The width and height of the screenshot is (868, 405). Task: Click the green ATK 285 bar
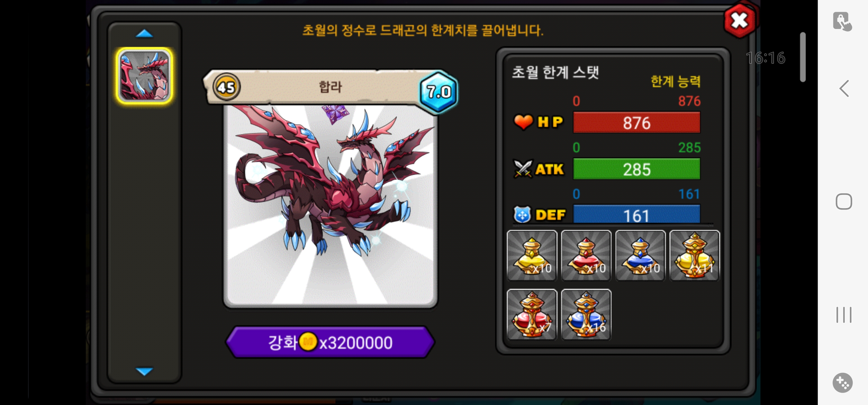(x=636, y=169)
